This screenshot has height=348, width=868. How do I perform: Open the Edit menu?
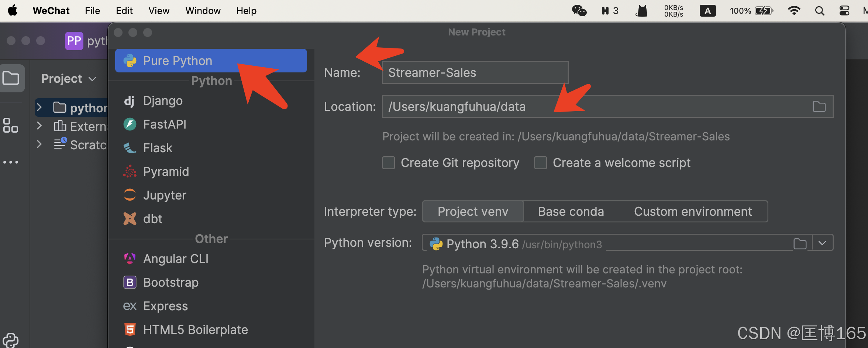[x=124, y=11]
